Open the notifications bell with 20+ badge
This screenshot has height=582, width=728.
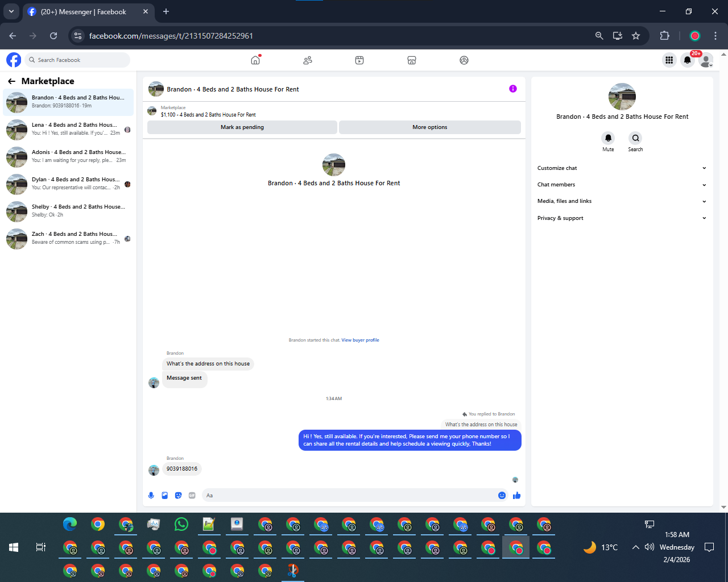click(688, 60)
